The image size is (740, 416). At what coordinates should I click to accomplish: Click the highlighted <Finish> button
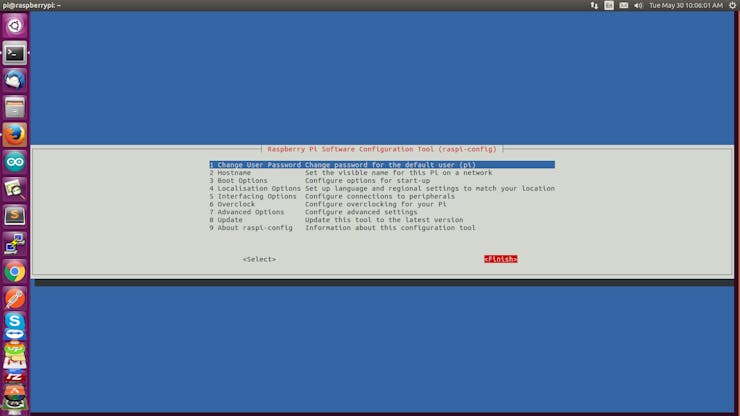501,259
